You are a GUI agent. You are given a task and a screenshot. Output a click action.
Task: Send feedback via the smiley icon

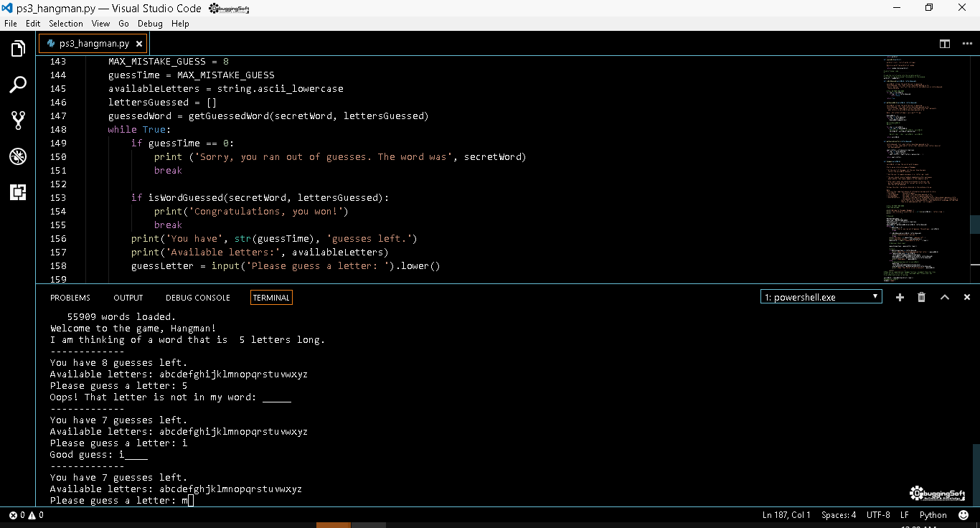coord(963,515)
